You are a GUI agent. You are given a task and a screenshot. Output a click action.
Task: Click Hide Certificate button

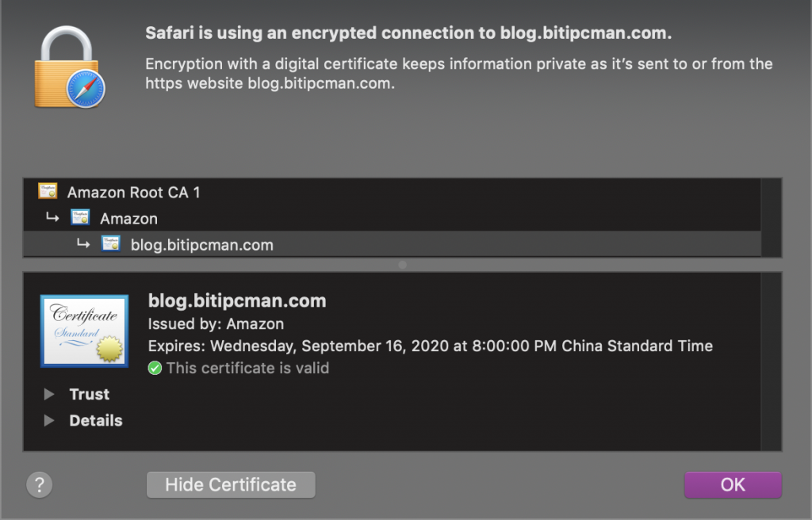pos(231,485)
